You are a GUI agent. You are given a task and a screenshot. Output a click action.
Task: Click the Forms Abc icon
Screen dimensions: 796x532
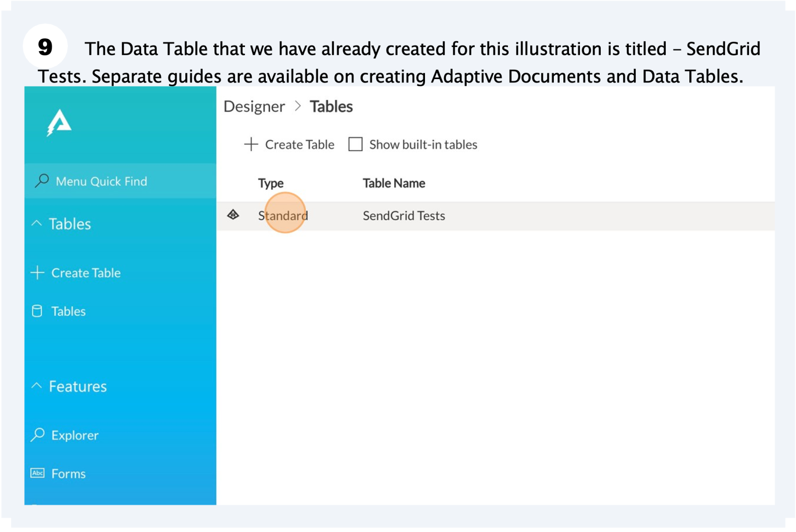click(x=37, y=473)
